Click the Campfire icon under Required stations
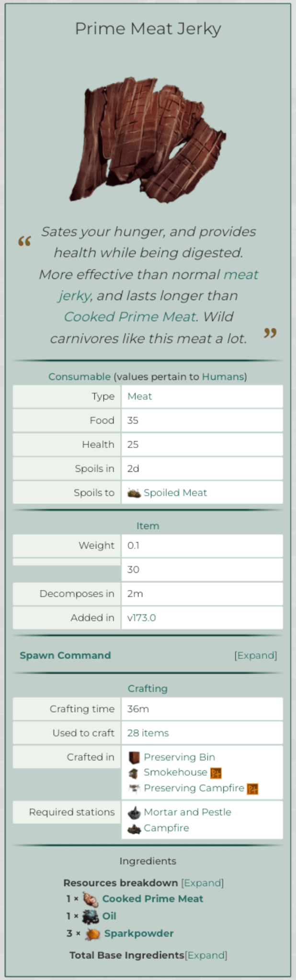This screenshot has height=980, width=296. point(134,827)
